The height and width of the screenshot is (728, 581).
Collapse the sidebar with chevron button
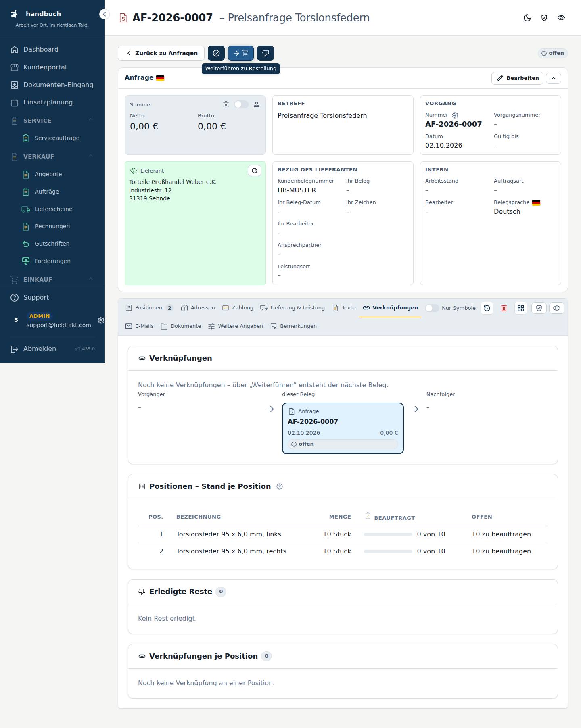[104, 14]
